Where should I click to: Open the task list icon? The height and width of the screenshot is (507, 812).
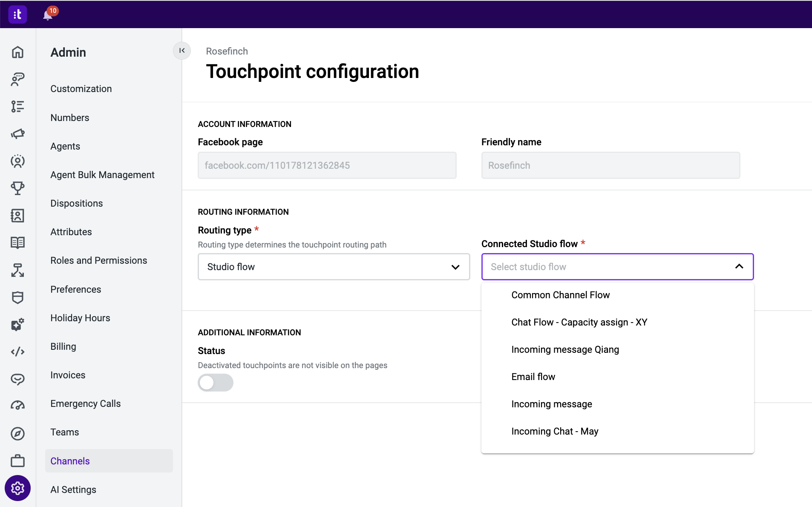click(17, 107)
